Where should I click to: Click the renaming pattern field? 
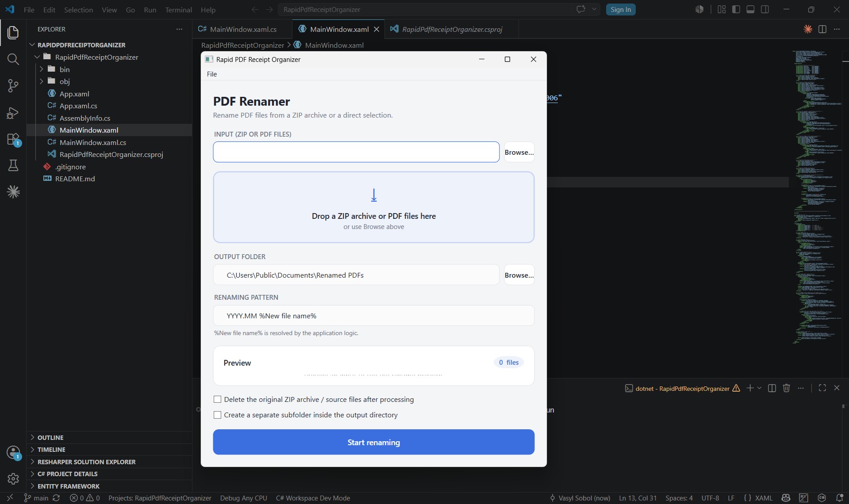coord(373,316)
